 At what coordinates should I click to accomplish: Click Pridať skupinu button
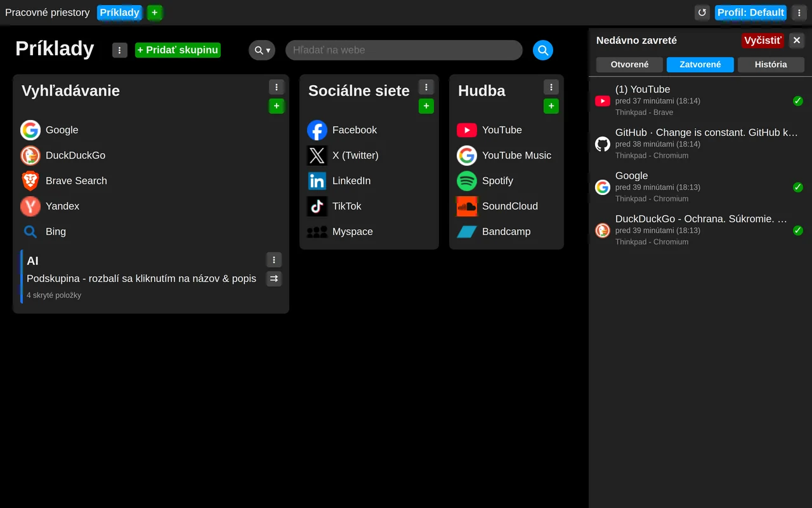(178, 50)
